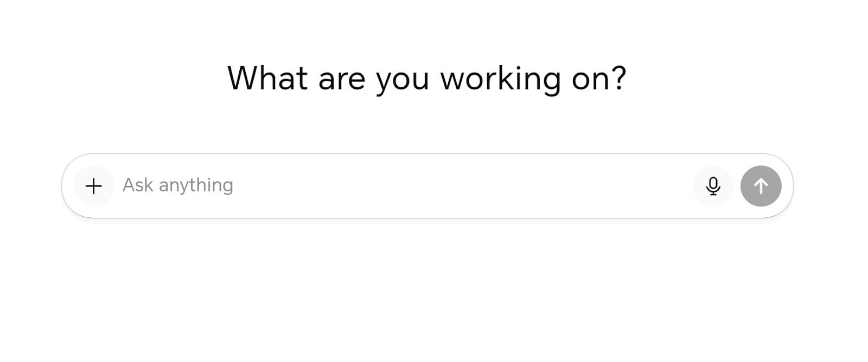Click the round microphone button
This screenshot has height=362, width=868.
[x=713, y=186]
